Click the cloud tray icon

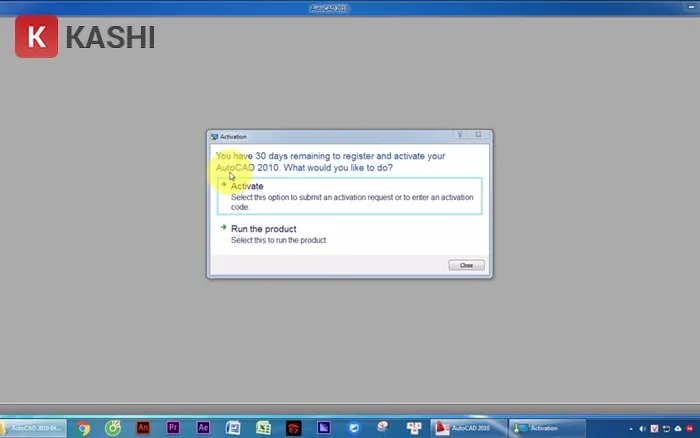pos(678,429)
